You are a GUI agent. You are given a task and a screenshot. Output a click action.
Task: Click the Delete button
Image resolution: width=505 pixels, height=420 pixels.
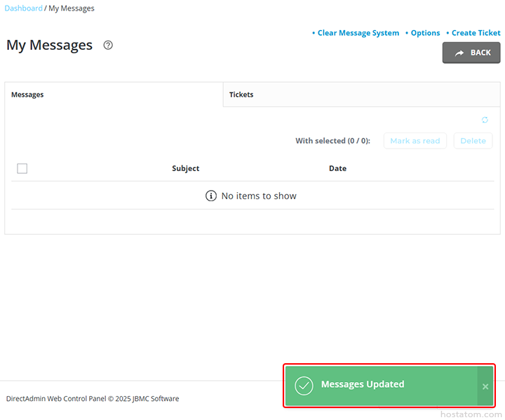(x=473, y=141)
